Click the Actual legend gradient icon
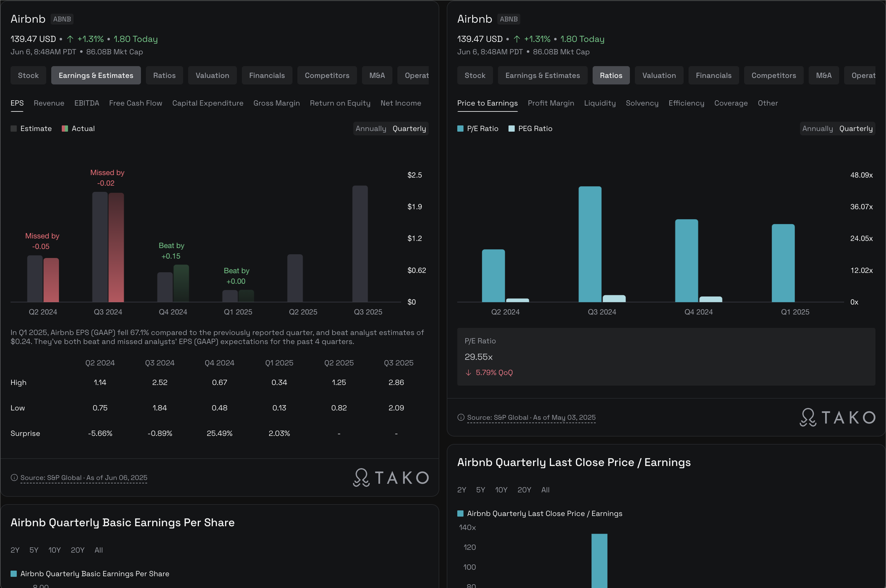 [65, 129]
